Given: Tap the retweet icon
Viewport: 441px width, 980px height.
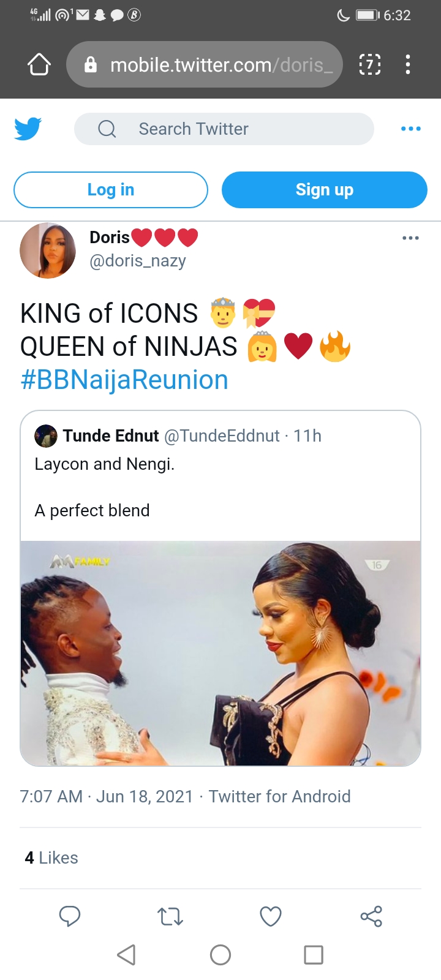Looking at the screenshot, I should (x=170, y=916).
